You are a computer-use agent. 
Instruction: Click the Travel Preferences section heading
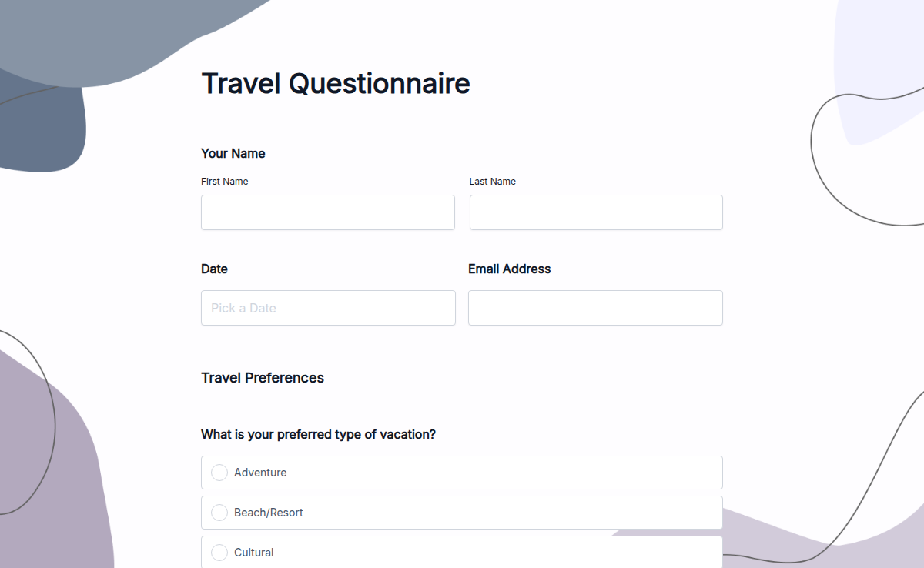pyautogui.click(x=262, y=377)
